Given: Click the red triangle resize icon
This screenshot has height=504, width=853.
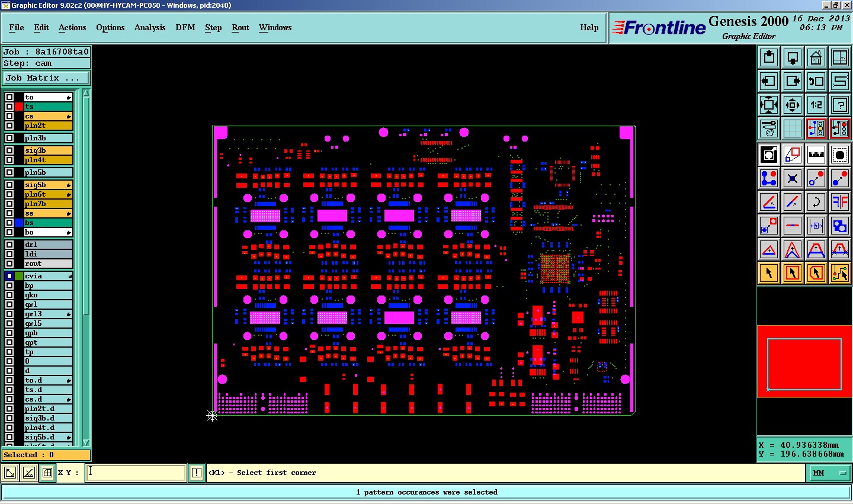Looking at the screenshot, I should click(x=769, y=249).
